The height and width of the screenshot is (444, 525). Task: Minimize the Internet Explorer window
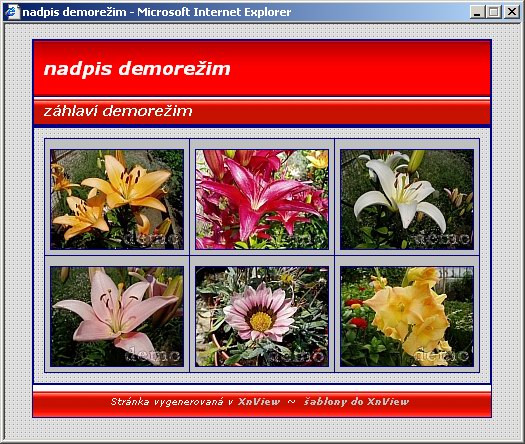click(x=477, y=12)
